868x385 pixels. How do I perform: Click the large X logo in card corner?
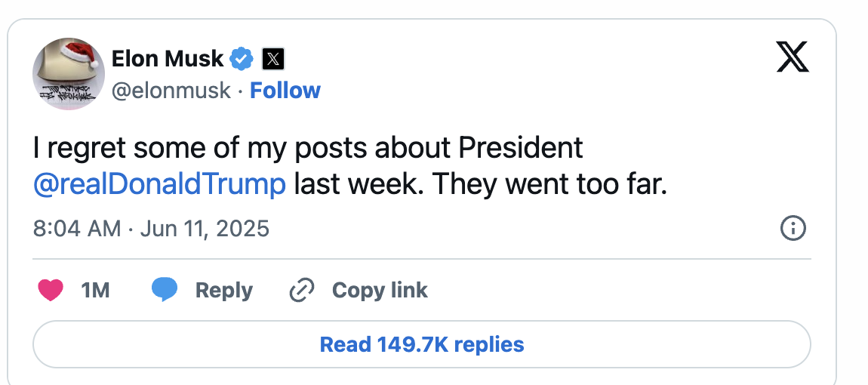(793, 57)
